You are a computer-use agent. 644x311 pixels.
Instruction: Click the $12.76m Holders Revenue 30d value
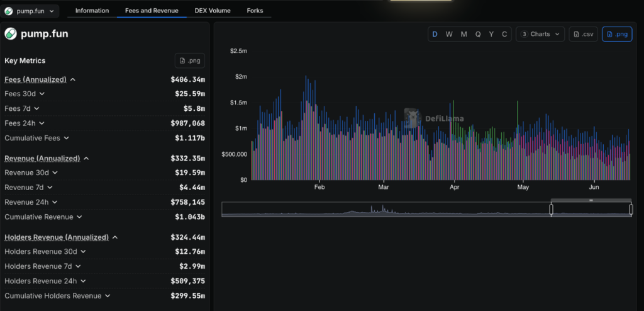click(190, 252)
